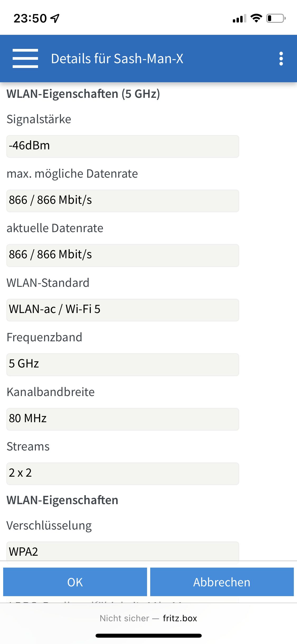
Task: Tap the WLAN-Standard field showing Wi-Fi 5
Action: click(x=123, y=310)
